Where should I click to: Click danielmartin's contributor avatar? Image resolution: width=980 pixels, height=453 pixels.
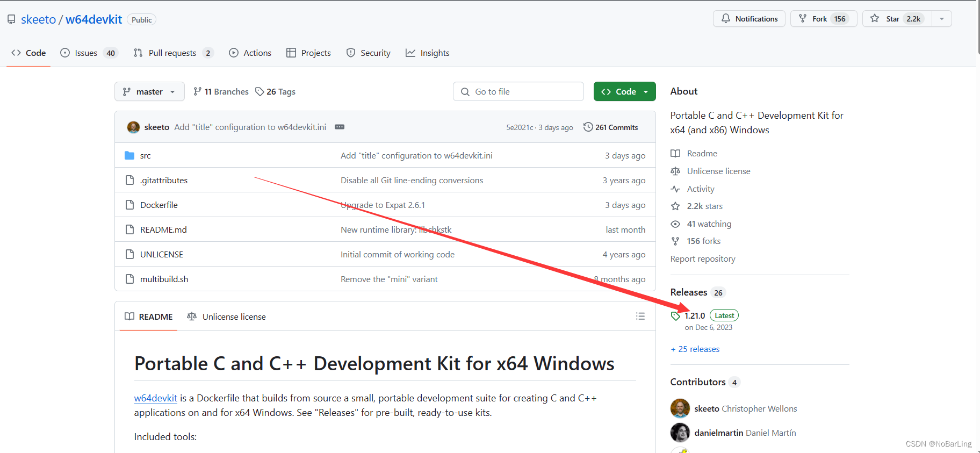pyautogui.click(x=680, y=433)
